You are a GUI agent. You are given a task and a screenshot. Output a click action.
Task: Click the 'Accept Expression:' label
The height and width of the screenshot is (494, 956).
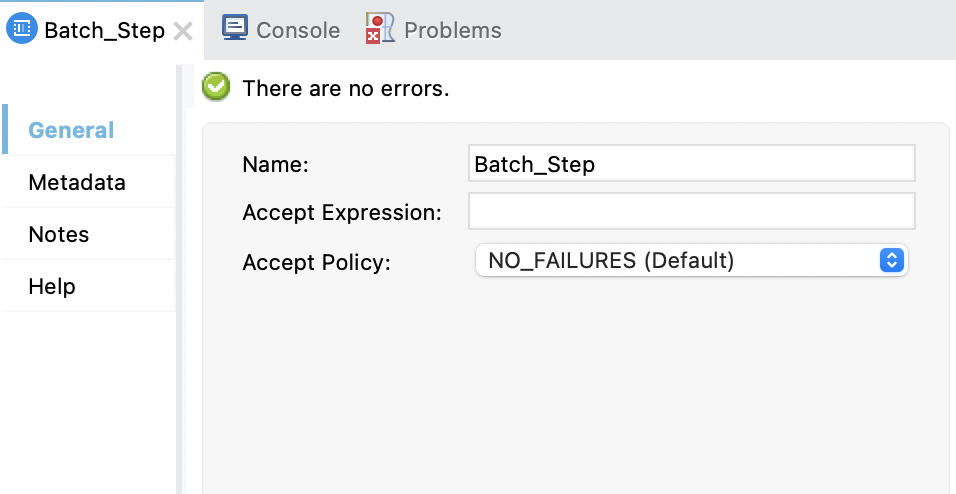click(342, 213)
